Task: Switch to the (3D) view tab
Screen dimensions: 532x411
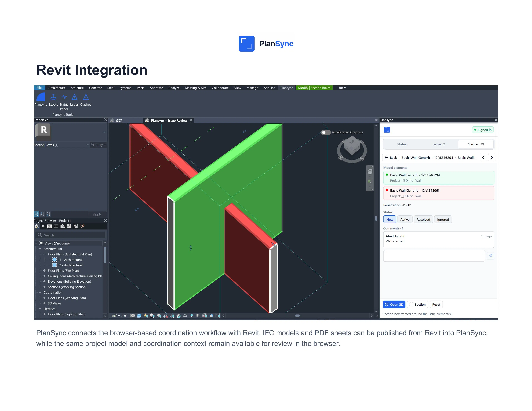Action: [119, 121]
